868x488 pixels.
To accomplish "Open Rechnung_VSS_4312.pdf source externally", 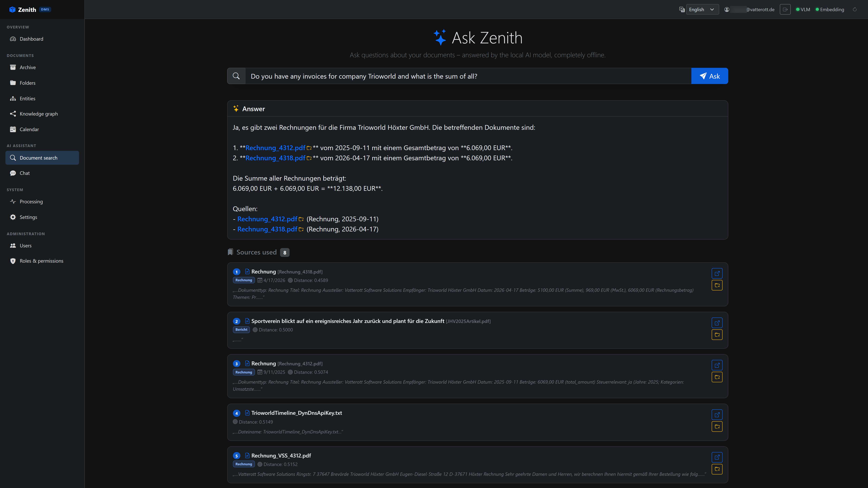I will coord(717,457).
